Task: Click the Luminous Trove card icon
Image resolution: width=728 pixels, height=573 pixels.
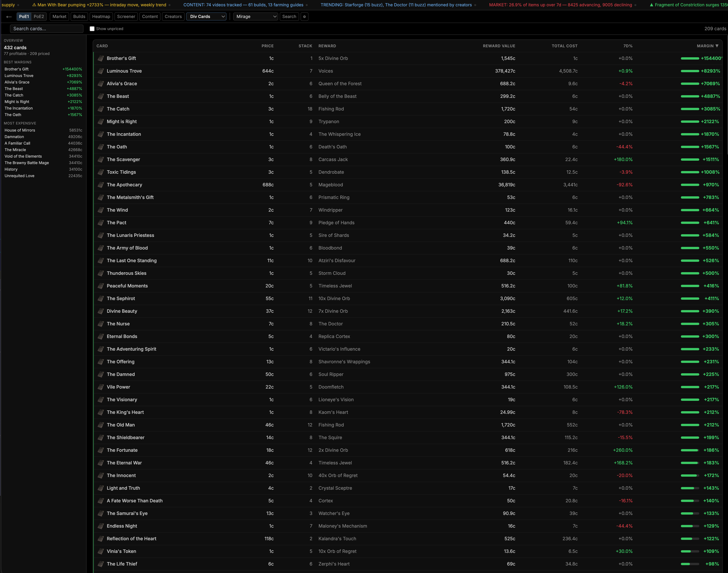Action: click(101, 71)
